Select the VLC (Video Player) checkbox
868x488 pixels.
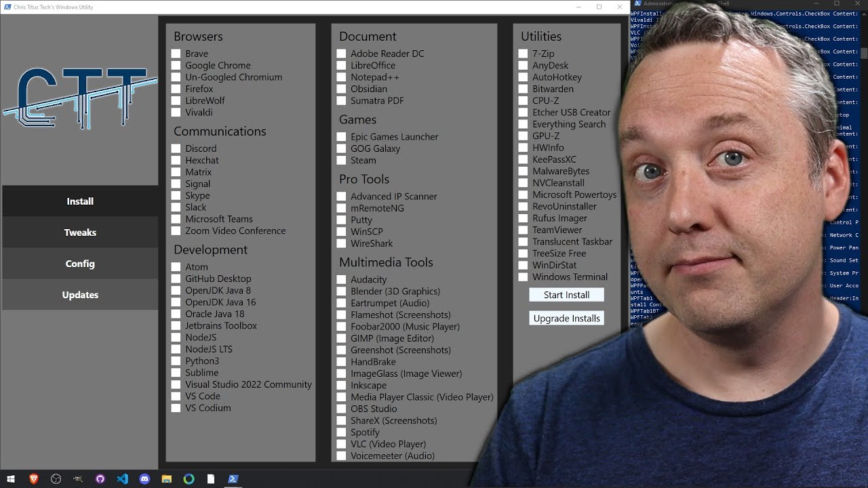coord(342,444)
